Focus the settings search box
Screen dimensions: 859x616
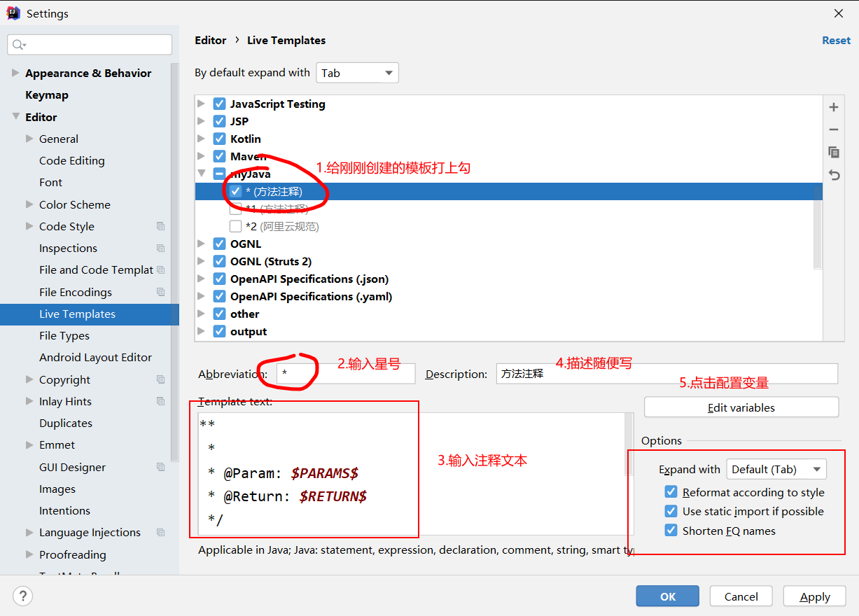90,45
